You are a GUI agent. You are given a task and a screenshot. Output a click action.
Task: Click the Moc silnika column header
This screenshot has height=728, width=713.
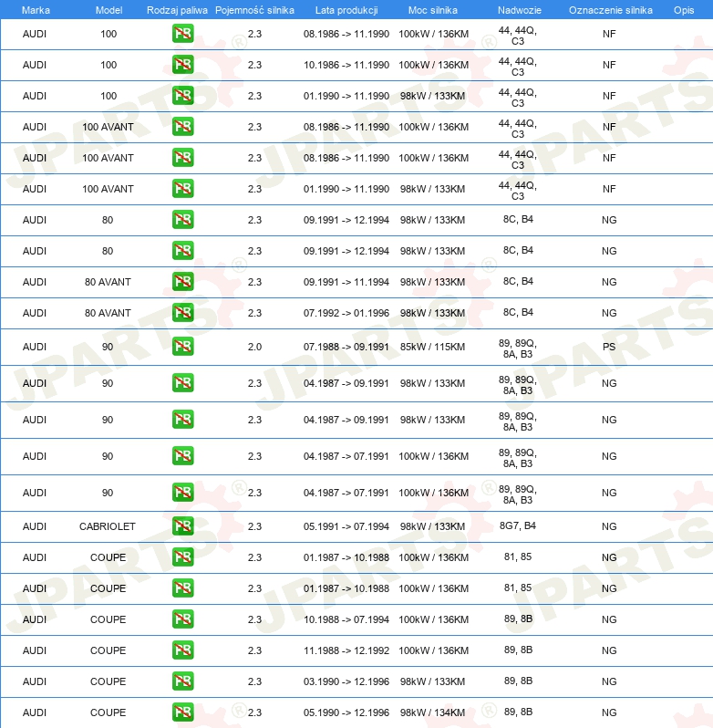(433, 10)
